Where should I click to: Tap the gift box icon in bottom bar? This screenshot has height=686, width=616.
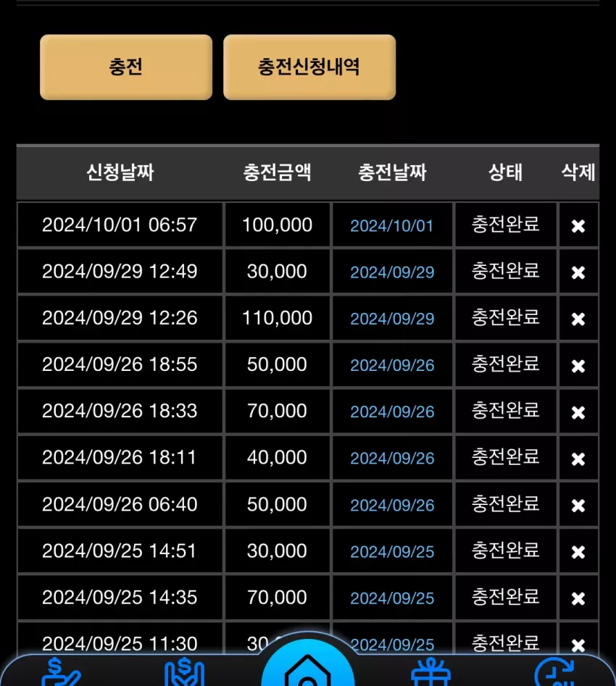click(430, 672)
